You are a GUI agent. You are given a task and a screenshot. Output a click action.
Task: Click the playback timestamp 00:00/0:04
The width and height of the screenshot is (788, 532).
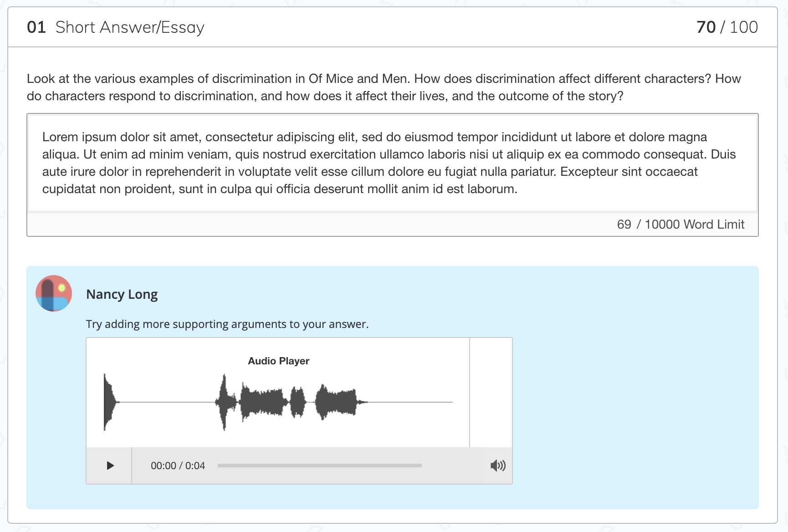click(x=179, y=465)
